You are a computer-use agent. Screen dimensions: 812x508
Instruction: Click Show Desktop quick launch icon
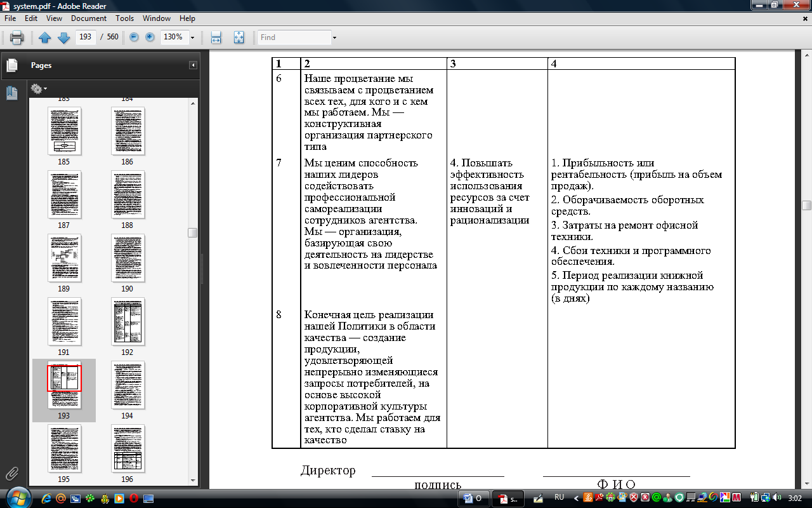point(148,498)
